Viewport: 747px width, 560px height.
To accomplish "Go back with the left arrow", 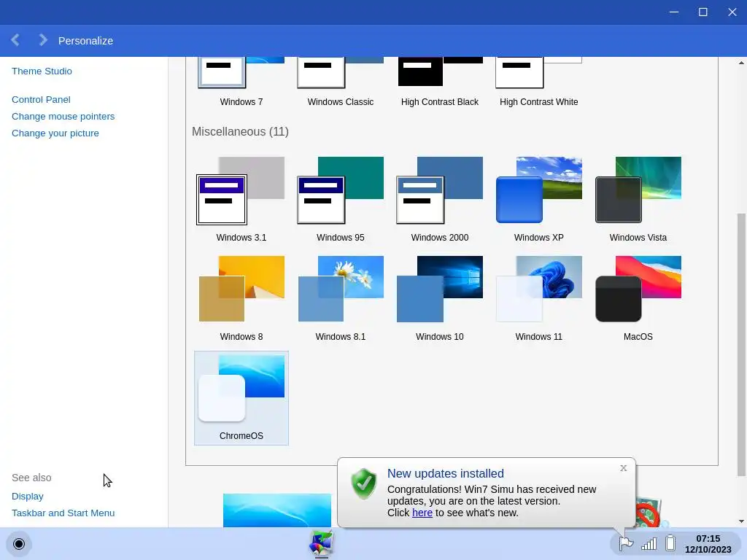I will (15, 40).
